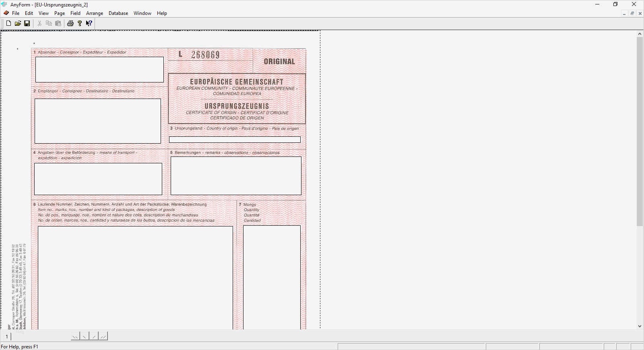Click the Empfänger (Consignee) field box
The image size is (644, 350).
point(98,121)
